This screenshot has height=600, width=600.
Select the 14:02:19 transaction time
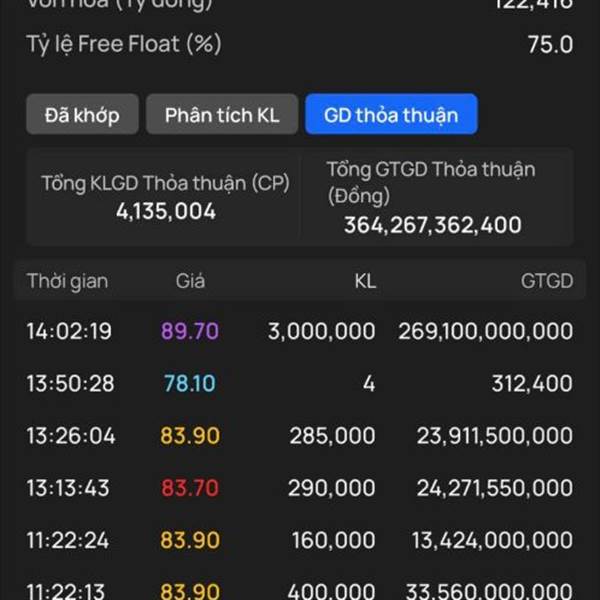(69, 331)
